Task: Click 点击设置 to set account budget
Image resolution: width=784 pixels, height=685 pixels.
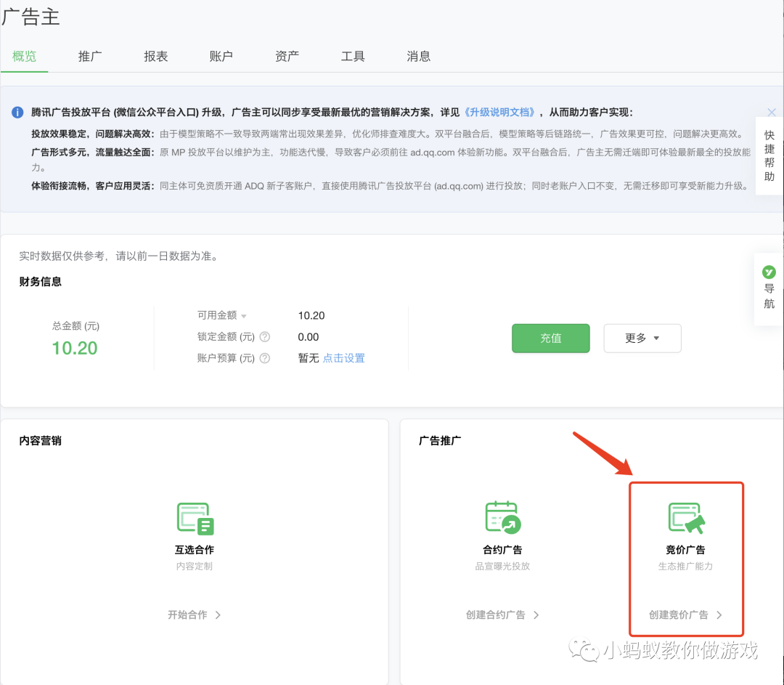Action: coord(344,358)
